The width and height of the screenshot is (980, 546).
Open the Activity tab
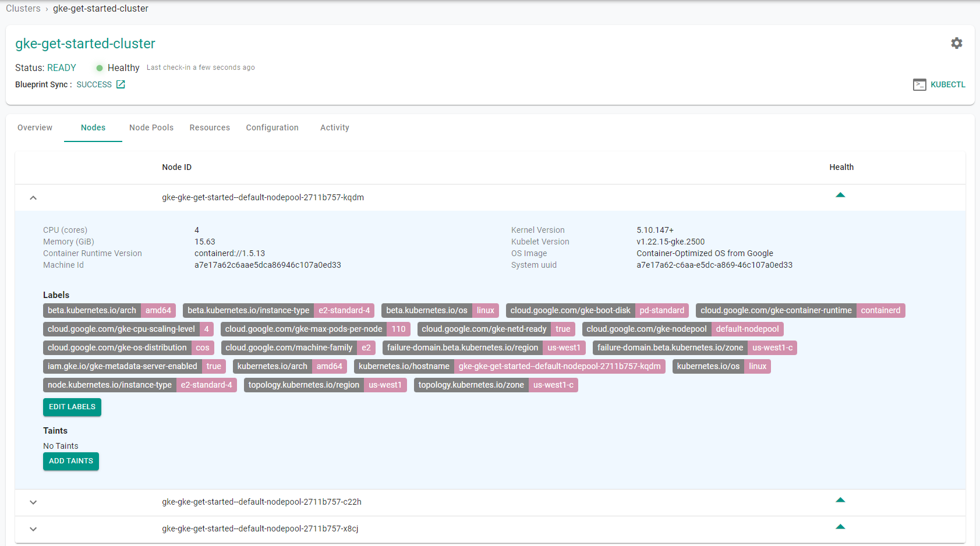[335, 127]
